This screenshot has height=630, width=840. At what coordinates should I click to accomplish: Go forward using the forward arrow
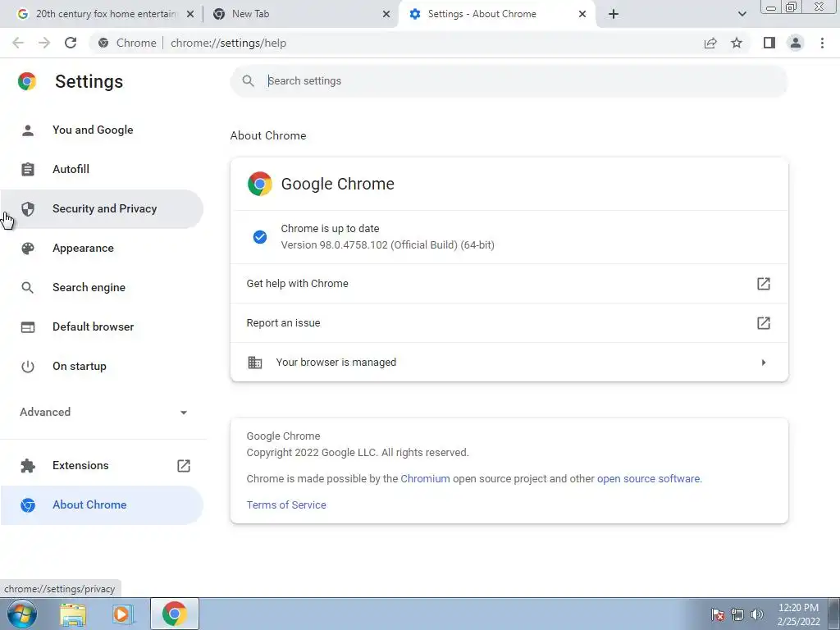point(44,43)
